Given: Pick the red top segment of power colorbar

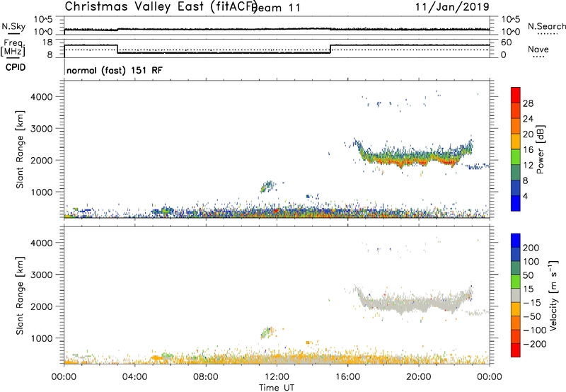Looking at the screenshot, I should coord(516,96).
